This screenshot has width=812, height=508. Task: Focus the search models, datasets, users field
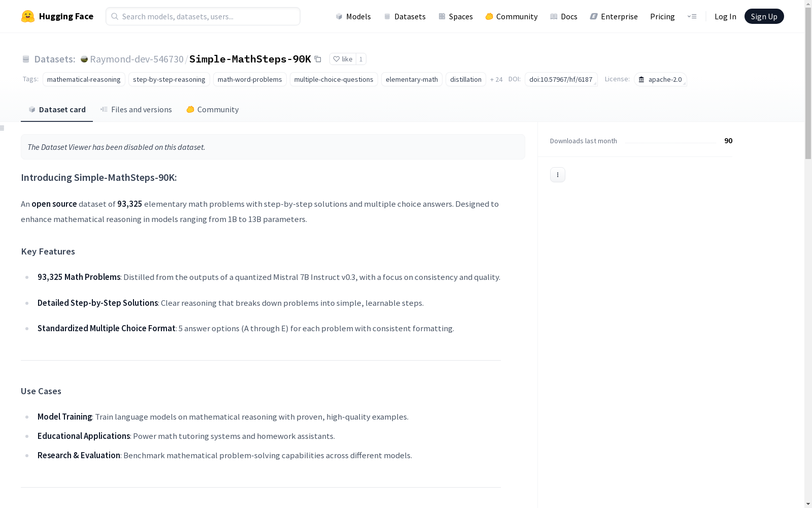pyautogui.click(x=203, y=16)
